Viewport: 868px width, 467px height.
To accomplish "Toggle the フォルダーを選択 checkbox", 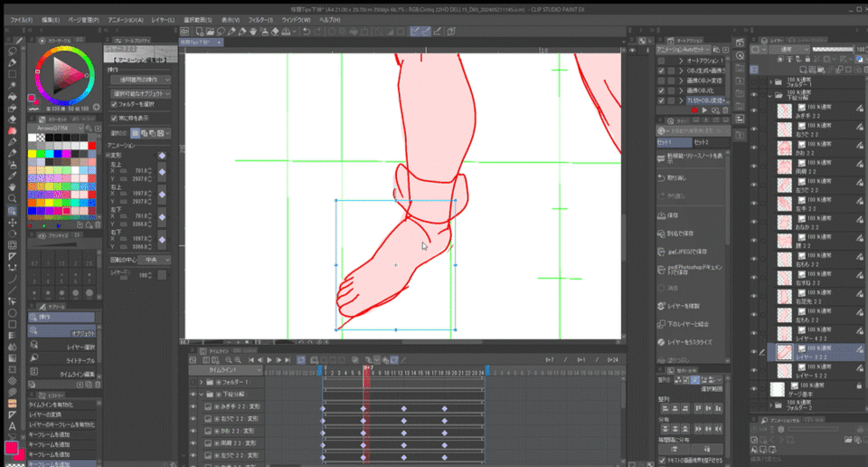I will (x=113, y=104).
